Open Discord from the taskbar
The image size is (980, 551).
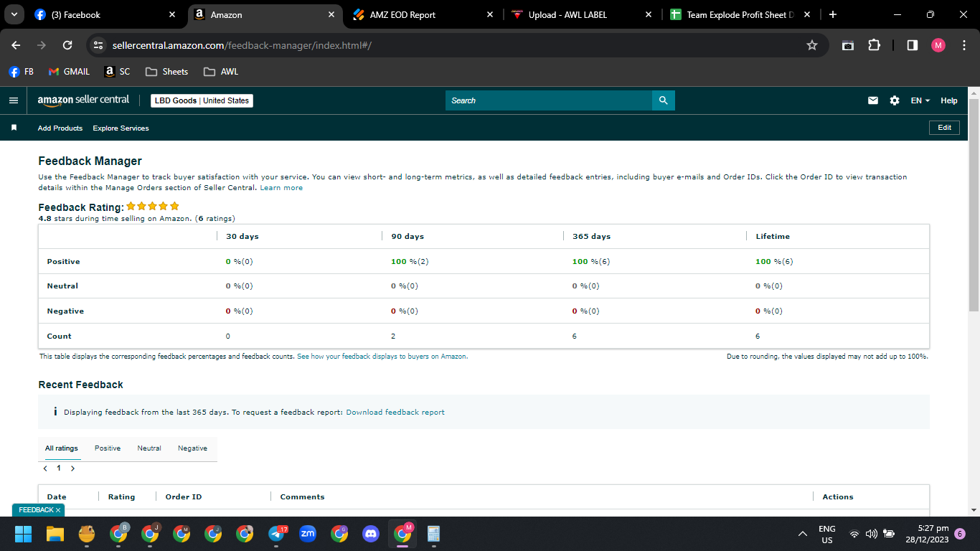coord(371,534)
